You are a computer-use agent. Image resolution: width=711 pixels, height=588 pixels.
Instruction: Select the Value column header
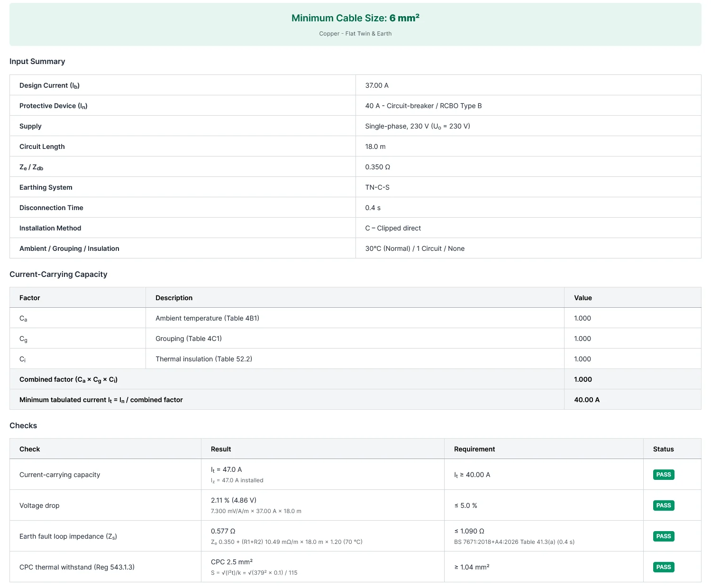583,298
